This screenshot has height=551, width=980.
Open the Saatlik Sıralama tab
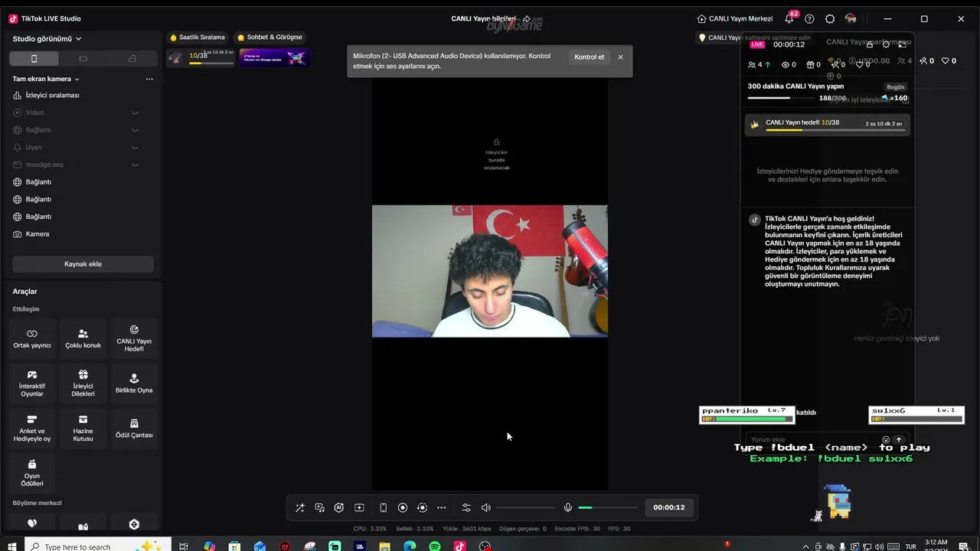coord(198,37)
